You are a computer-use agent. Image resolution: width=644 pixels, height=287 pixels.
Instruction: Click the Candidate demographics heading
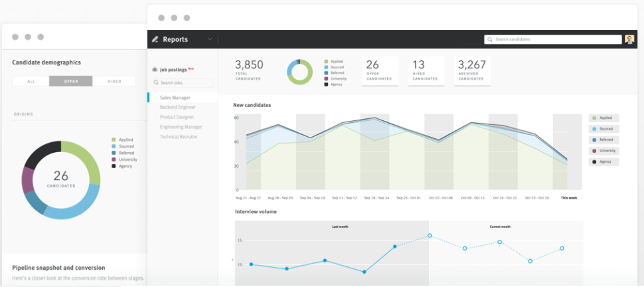[46, 62]
